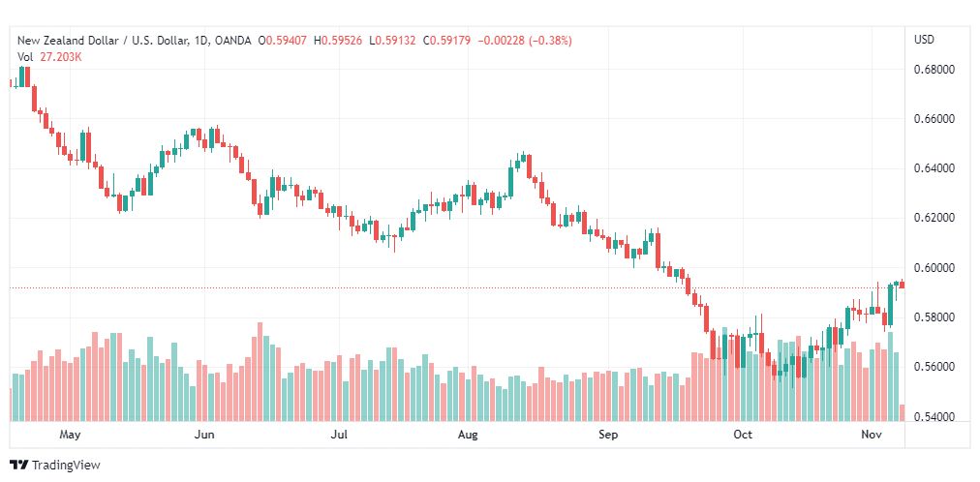Viewport: 980px width, 482px height.
Task: Click the Vol 27.203K indicator label
Action: pyautogui.click(x=49, y=57)
